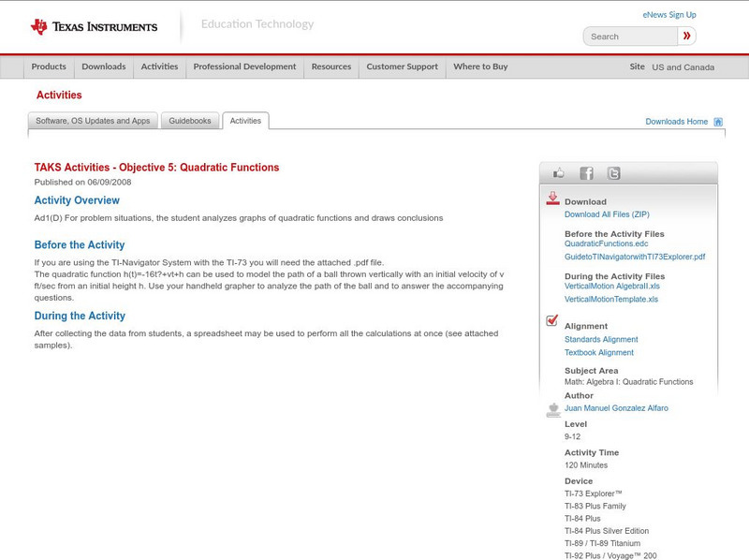Click the search submit arrow button
This screenshot has height=560, width=749.
coord(686,36)
